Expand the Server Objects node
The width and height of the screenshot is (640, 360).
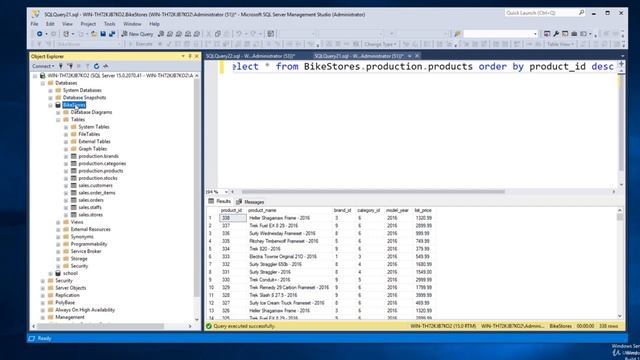coord(43,288)
